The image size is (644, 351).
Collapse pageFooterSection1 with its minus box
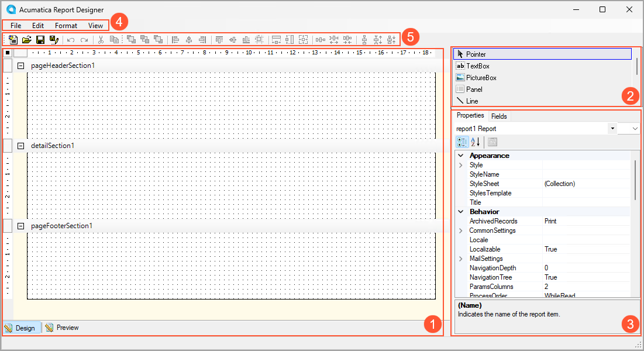(20, 226)
